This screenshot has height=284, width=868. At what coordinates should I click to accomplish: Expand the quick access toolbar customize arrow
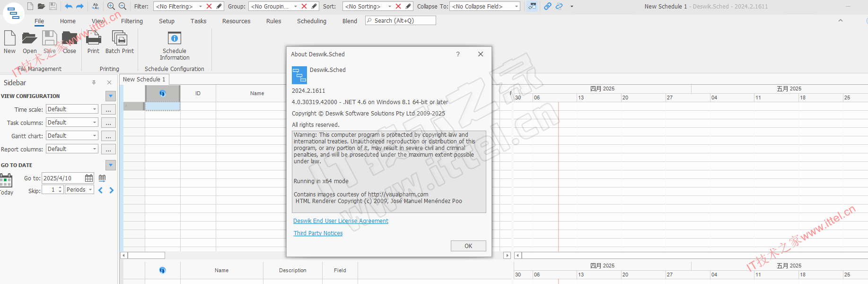point(572,7)
